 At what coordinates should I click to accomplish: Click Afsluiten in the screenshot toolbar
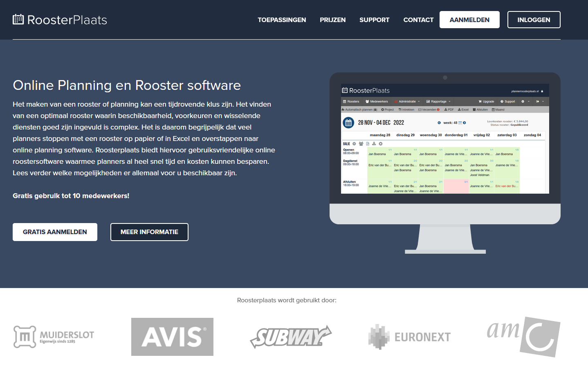pyautogui.click(x=480, y=109)
